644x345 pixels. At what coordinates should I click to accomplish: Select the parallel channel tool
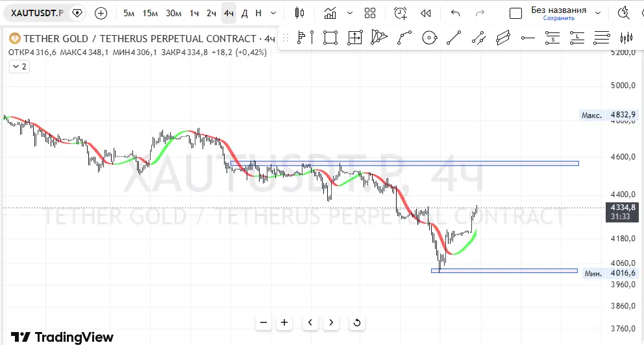(x=503, y=38)
